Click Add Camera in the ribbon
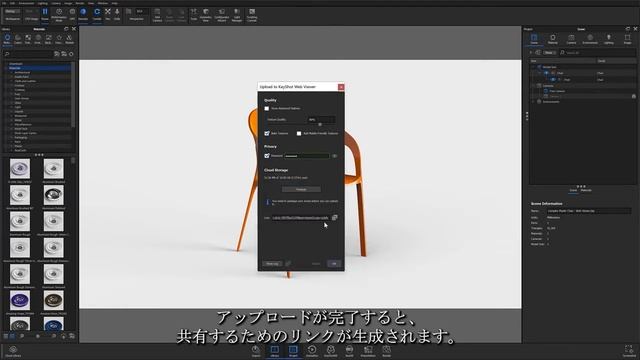This screenshot has height=360, width=640. (x=157, y=15)
